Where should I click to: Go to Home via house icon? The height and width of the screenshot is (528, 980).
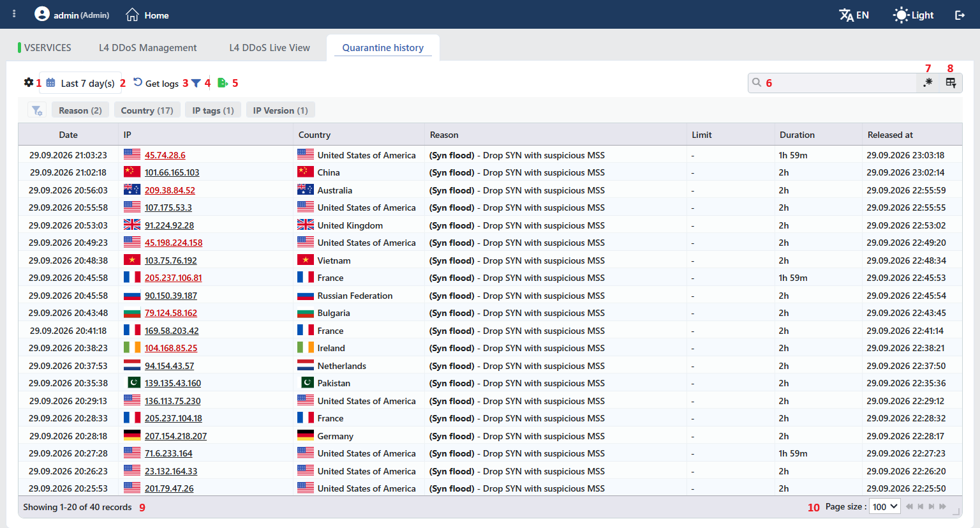tap(132, 14)
